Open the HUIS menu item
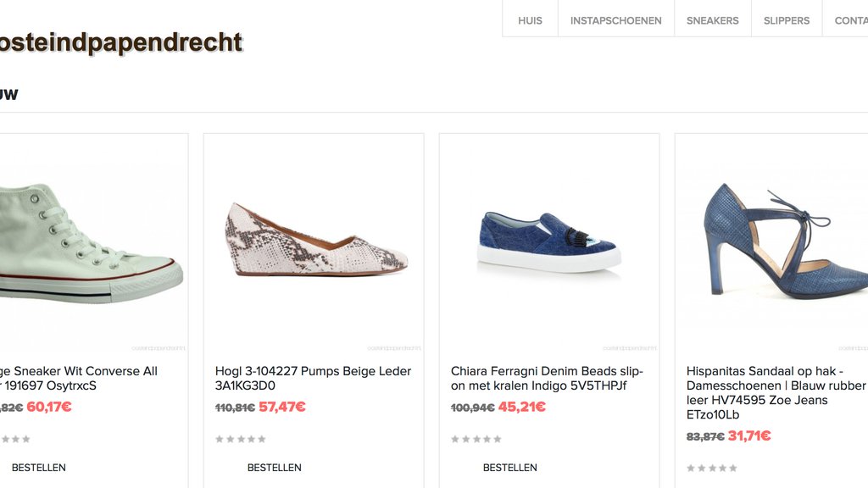Screen dimensions: 868x488 coord(530,20)
